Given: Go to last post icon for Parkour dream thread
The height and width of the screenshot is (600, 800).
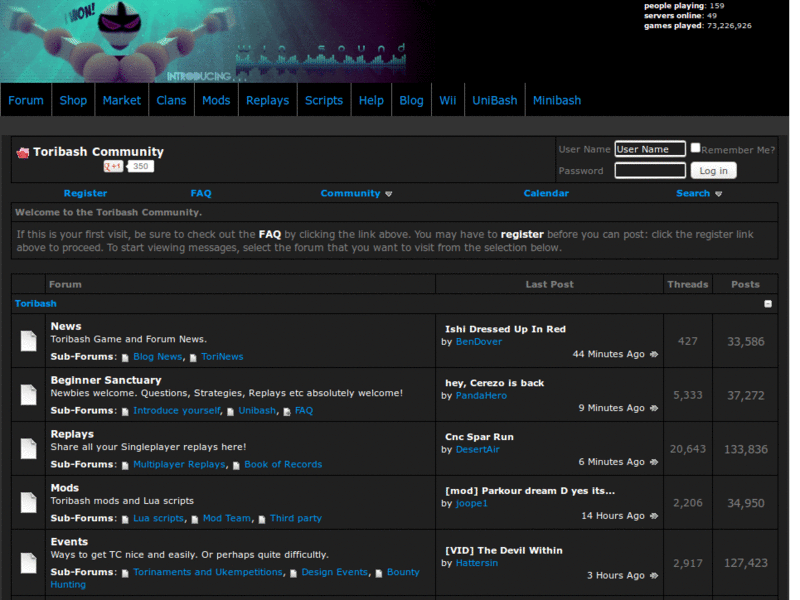Looking at the screenshot, I should tap(654, 516).
